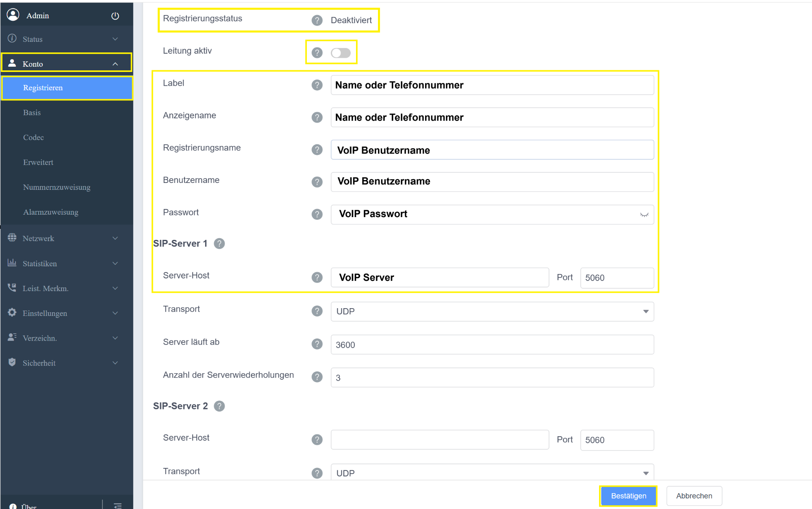812x509 pixels.
Task: Click the help icon next to SIP-Server 1
Action: [x=219, y=244]
